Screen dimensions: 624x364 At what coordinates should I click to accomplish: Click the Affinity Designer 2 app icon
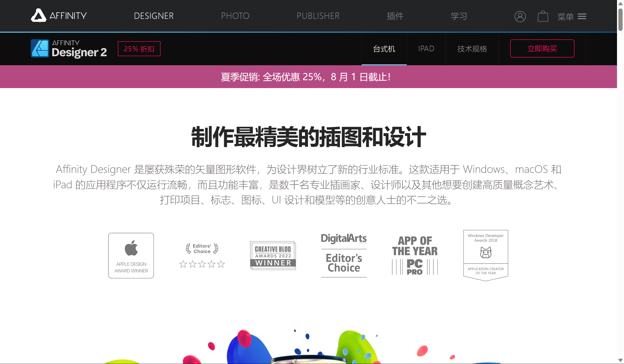click(x=40, y=48)
